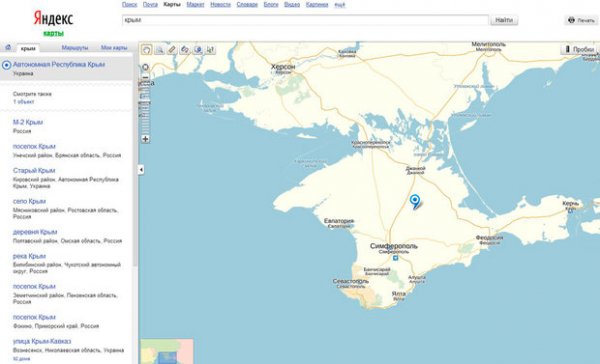Screen dimensions: 600x364
Task: Select the hand pan tool on the map
Action: pos(147,50)
